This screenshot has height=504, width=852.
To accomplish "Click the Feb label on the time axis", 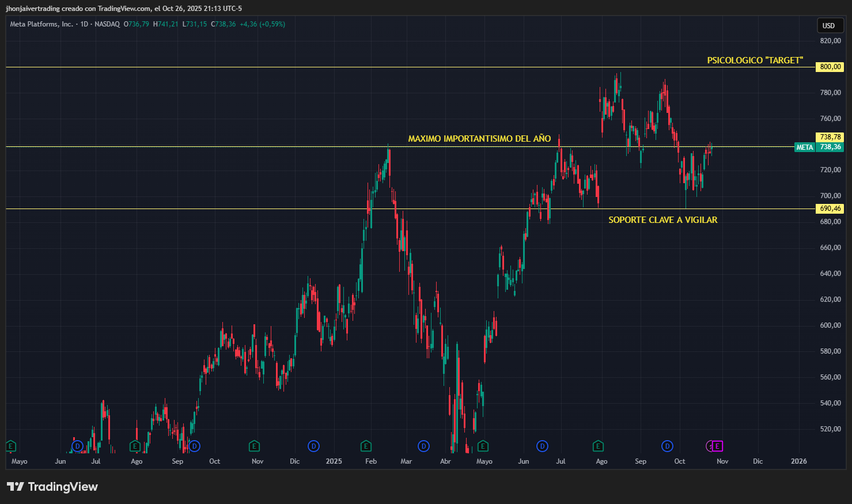I will coord(371,461).
